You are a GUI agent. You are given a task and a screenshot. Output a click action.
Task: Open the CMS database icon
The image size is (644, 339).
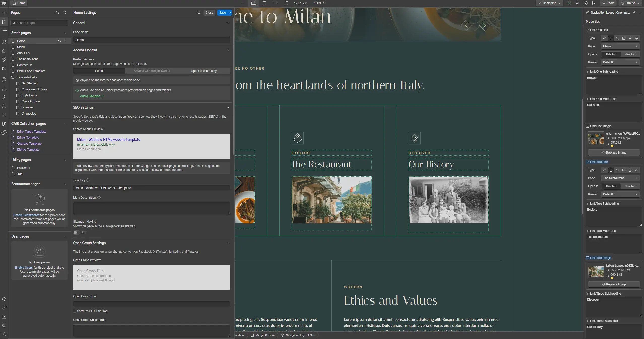coord(4,80)
